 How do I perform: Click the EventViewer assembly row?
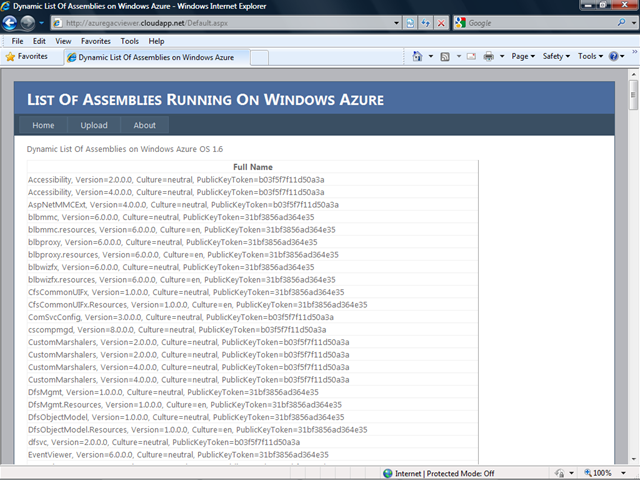[x=253, y=455]
